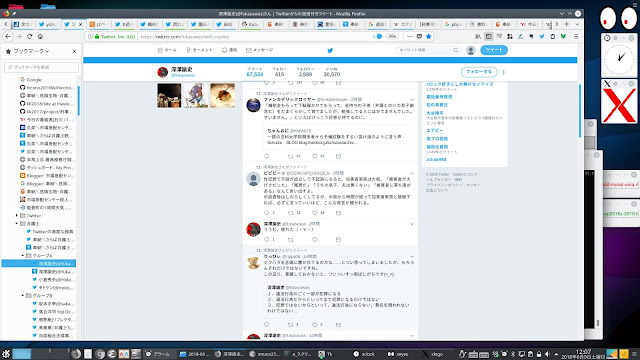Viewport: 640px width, 360px height.
Task: Collapse the グループB bookmark folder
Action: coord(23,296)
